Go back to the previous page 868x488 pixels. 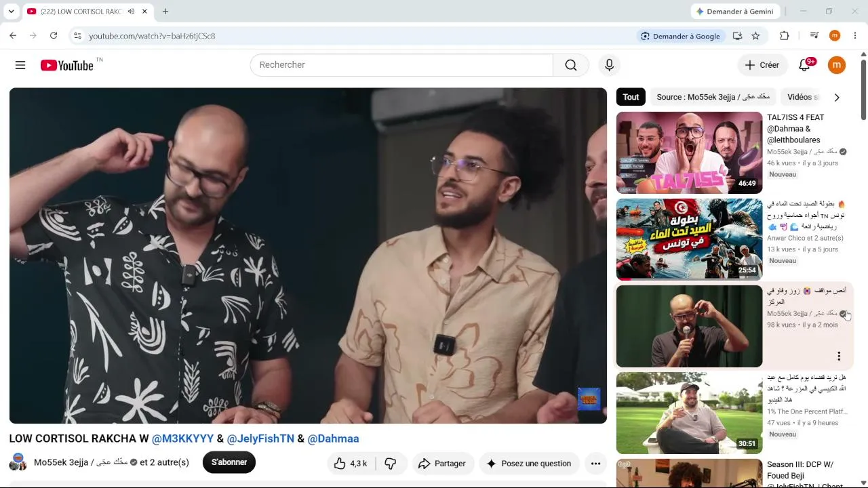point(13,36)
